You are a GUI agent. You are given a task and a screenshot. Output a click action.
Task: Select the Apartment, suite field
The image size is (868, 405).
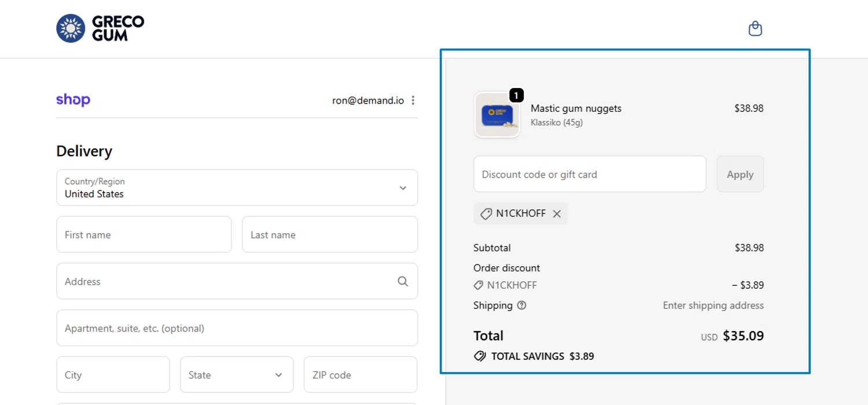pos(237,328)
